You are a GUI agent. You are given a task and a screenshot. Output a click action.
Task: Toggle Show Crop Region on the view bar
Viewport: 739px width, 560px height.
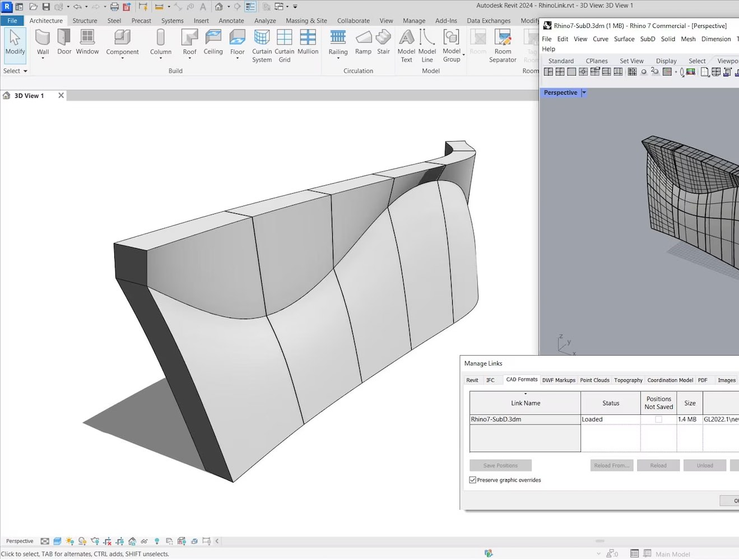tap(120, 541)
